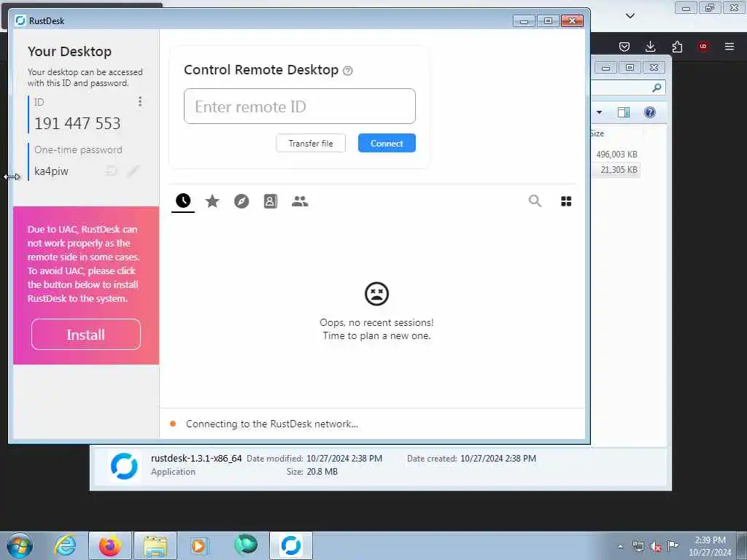Select the file sized 496,003 KB

coord(616,155)
